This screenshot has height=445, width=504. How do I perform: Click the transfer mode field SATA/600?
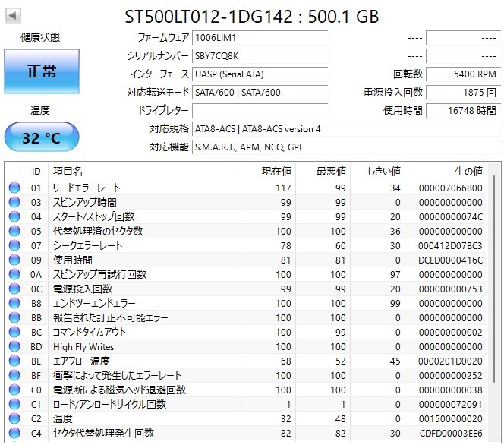[x=260, y=93]
